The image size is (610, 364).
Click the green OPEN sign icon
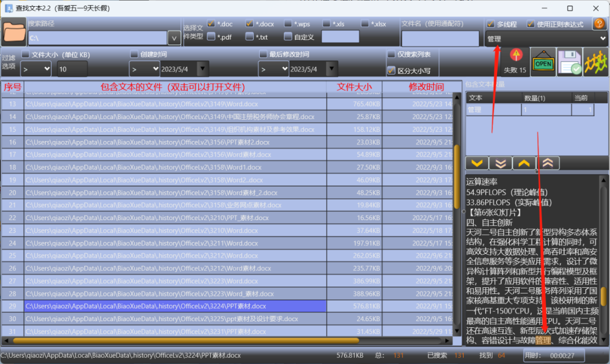coord(543,62)
